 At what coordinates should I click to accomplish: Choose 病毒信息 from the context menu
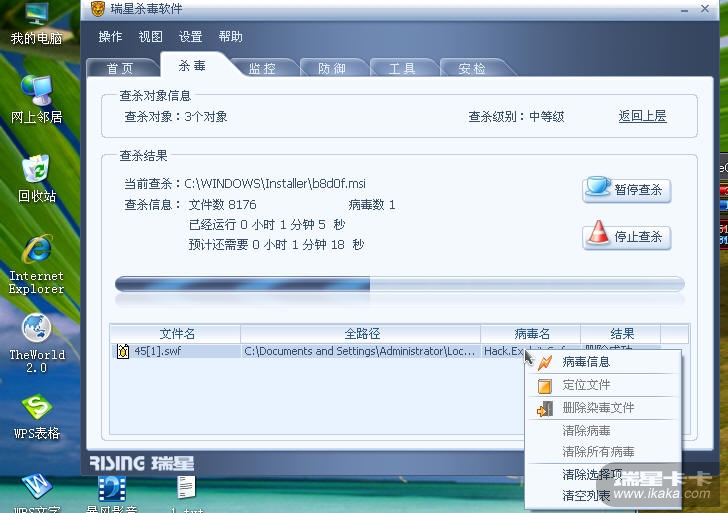tap(604, 362)
